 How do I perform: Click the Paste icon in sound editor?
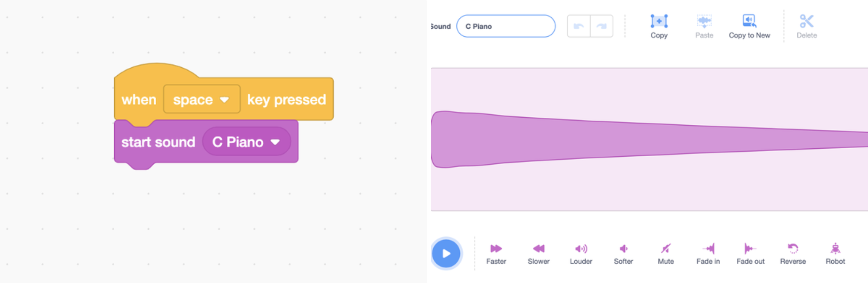[x=704, y=21]
